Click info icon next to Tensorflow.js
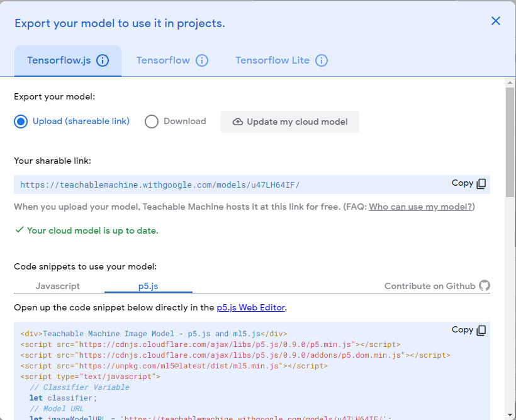The height and width of the screenshot is (420, 516). [103, 60]
